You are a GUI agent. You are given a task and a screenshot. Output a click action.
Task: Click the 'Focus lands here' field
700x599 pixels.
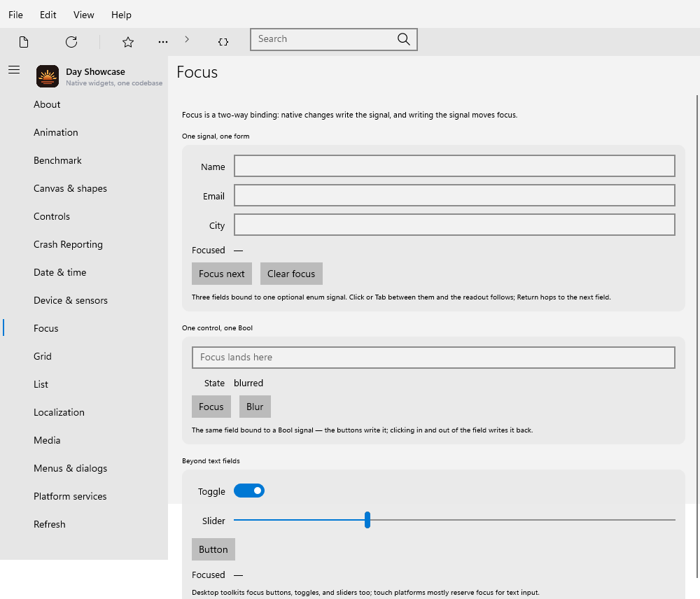point(433,358)
